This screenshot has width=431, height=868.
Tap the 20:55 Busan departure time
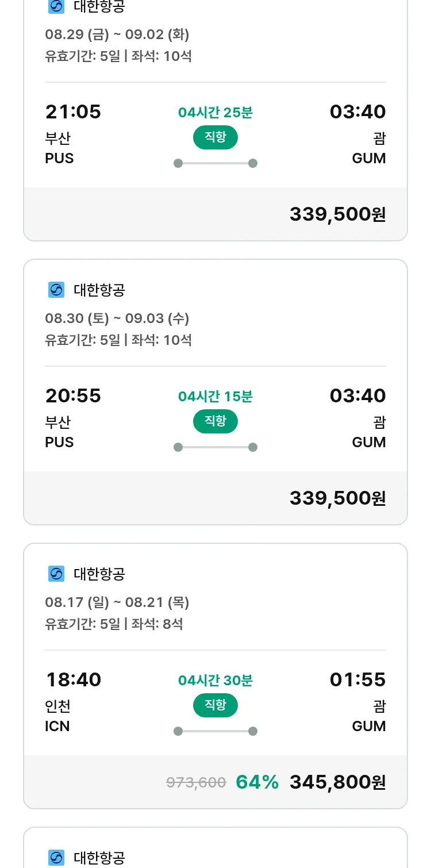point(73,396)
